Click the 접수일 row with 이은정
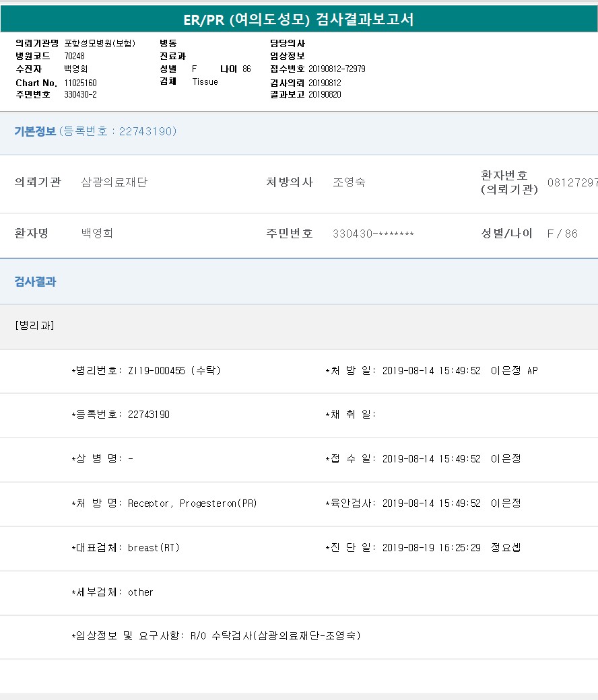The image size is (598, 700). click(x=424, y=459)
